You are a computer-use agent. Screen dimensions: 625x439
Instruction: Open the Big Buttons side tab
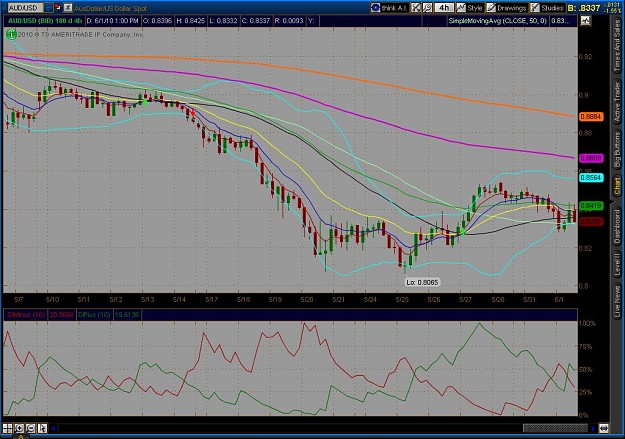pyautogui.click(x=617, y=150)
